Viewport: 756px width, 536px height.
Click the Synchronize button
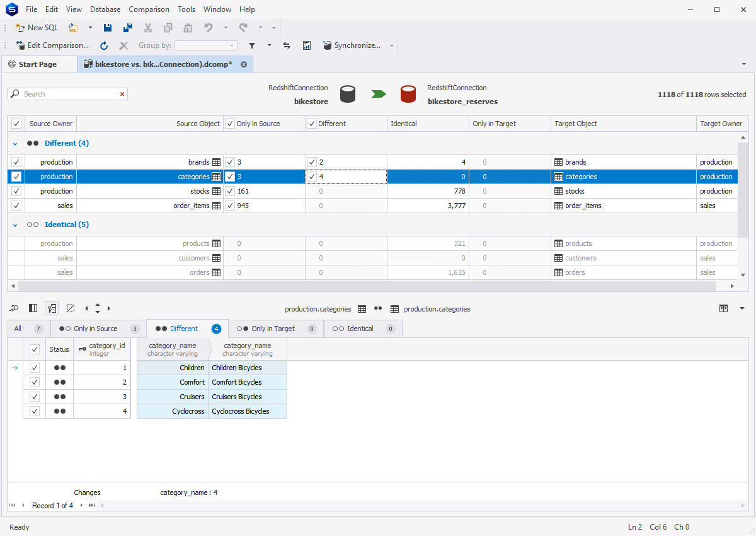point(352,45)
